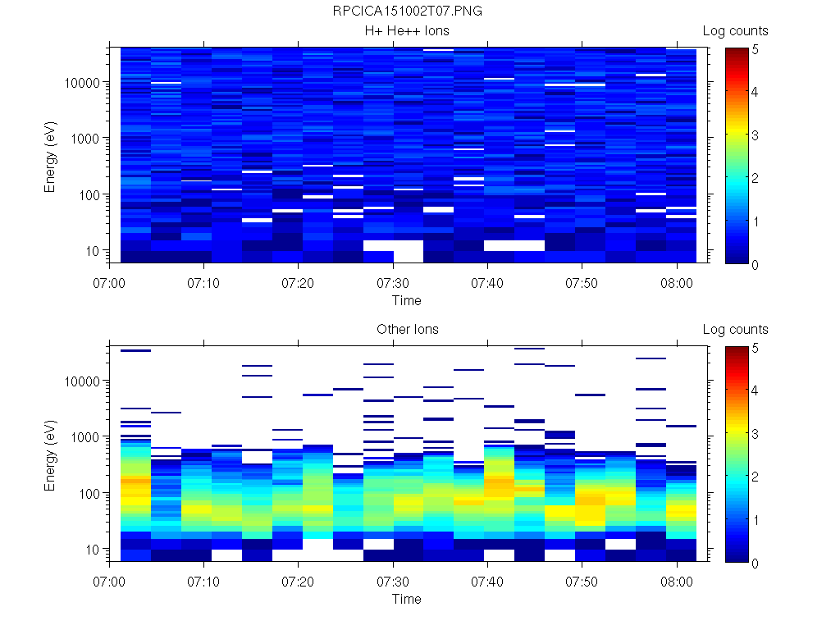
Task: Click the '2' label on bottom color bar
Action: 755,477
